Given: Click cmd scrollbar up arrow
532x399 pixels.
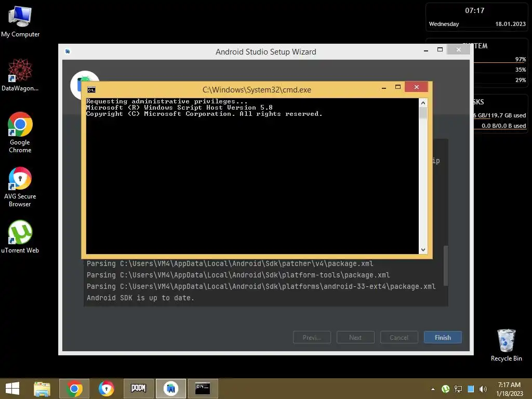Looking at the screenshot, I should [423, 102].
